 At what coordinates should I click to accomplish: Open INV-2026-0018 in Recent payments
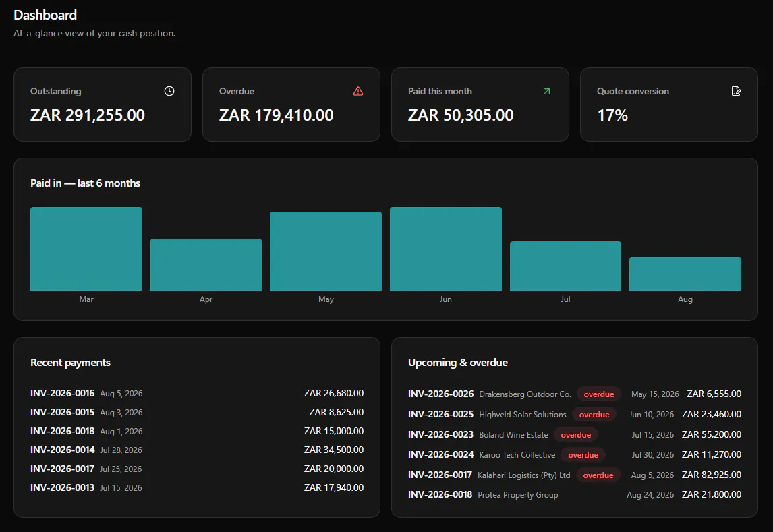point(62,431)
